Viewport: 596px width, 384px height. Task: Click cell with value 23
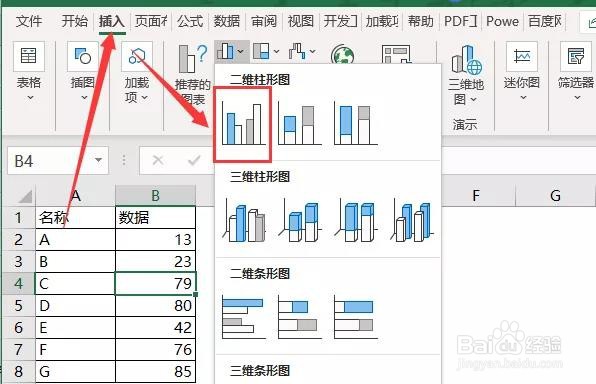(155, 262)
